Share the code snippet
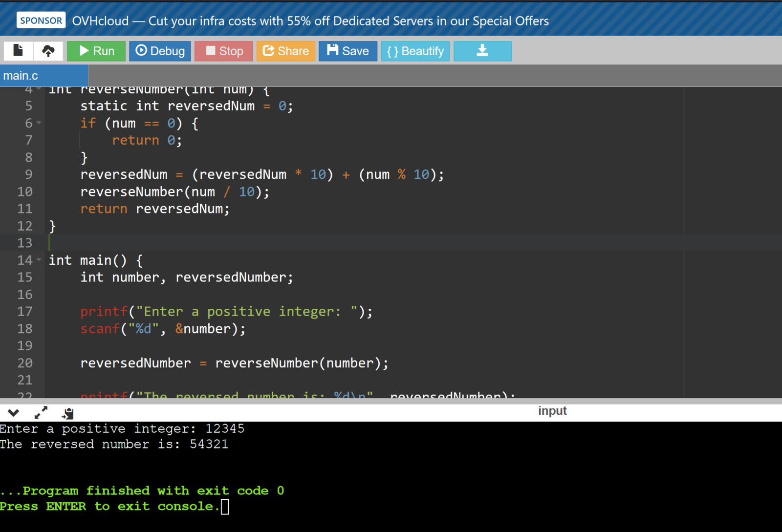 286,51
